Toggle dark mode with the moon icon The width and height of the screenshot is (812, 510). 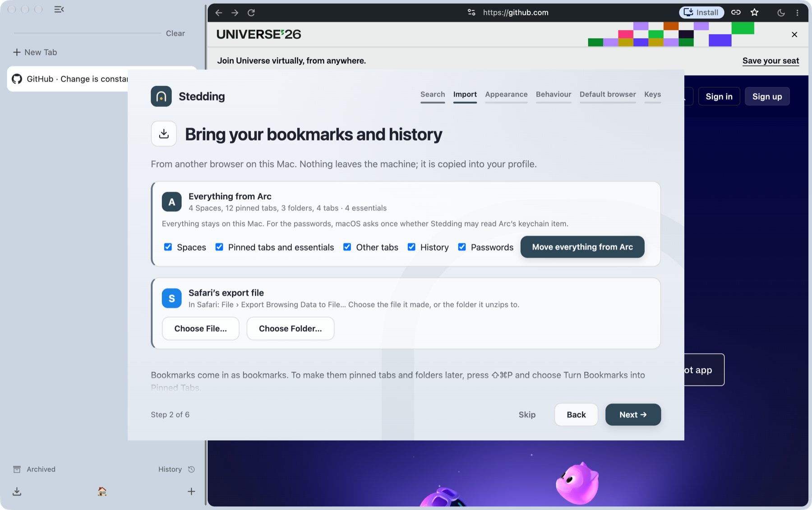(x=781, y=13)
